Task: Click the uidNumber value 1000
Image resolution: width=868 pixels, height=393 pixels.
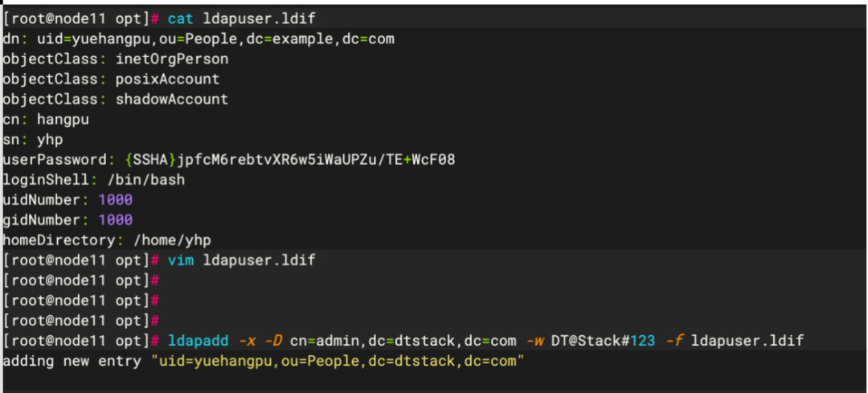Action: coord(116,199)
